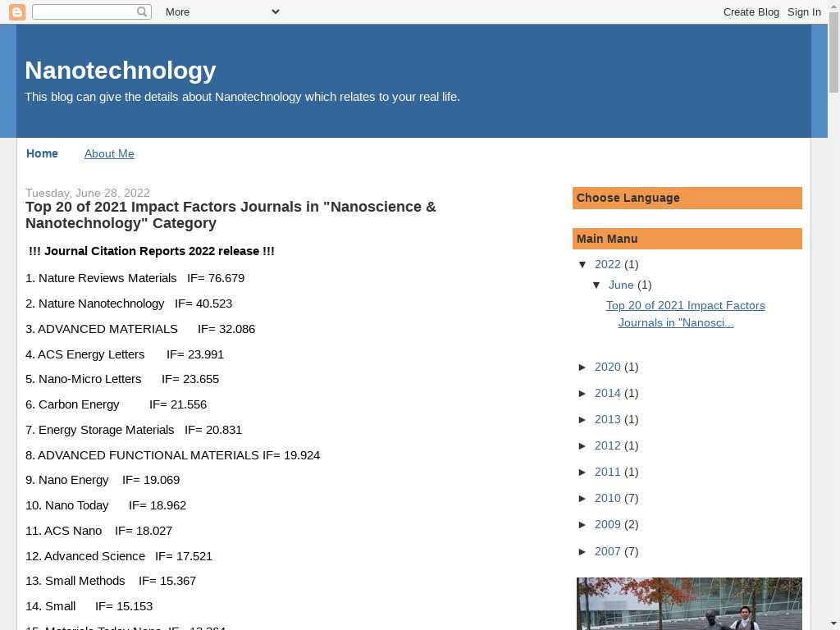840x630 pixels.
Task: Open the More dropdown in navbar
Action: [x=222, y=11]
